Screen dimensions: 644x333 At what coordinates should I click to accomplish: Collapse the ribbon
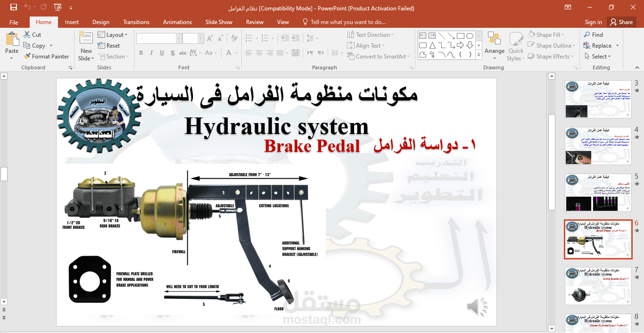[638, 67]
